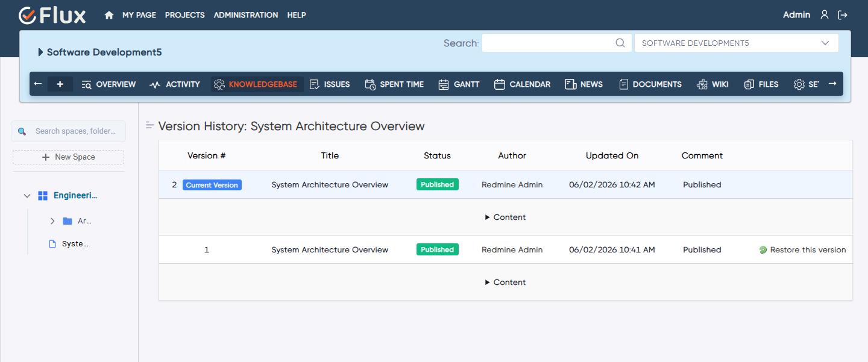This screenshot has width=868, height=362.
Task: Click the Updated On column header
Action: click(x=612, y=155)
